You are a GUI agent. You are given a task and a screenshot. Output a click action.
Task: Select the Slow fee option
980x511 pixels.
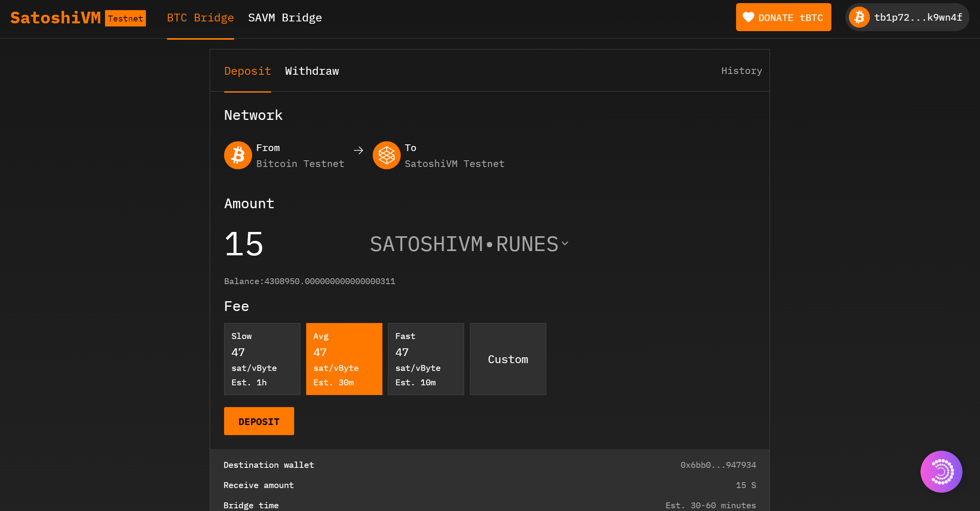pyautogui.click(x=262, y=359)
